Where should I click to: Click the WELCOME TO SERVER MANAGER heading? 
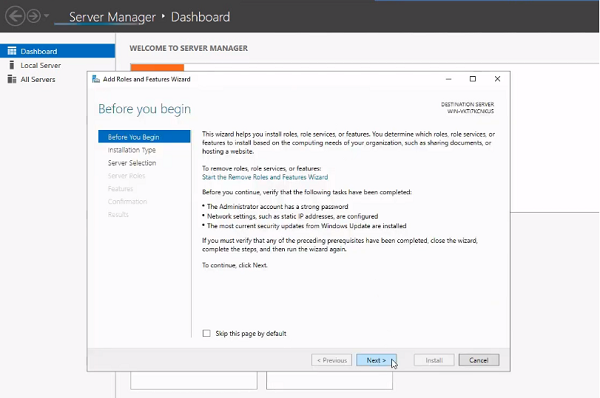pyautogui.click(x=189, y=48)
